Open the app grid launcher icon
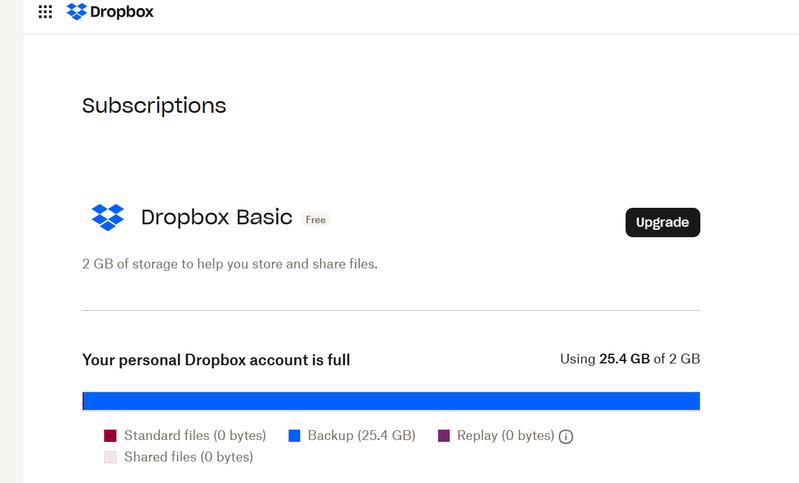799x483 pixels. pos(45,12)
